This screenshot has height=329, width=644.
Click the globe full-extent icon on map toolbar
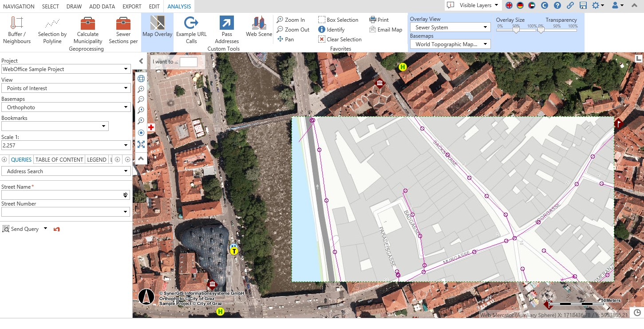point(141,79)
